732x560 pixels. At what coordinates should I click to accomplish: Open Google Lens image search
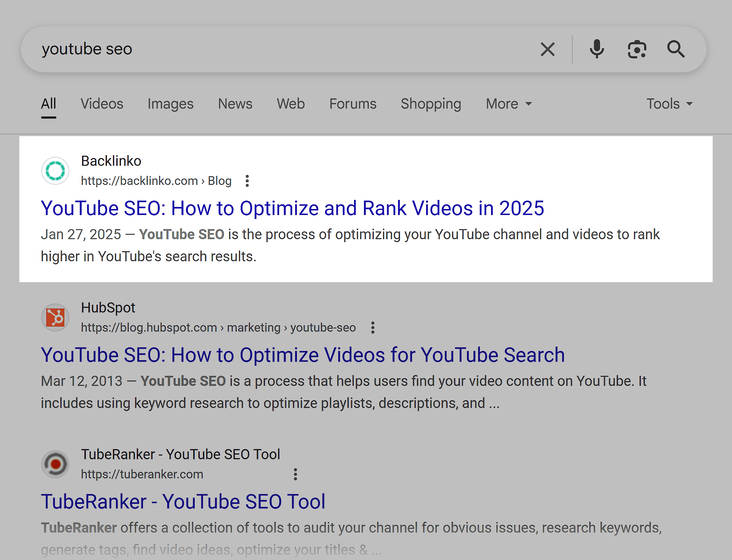[x=637, y=49]
